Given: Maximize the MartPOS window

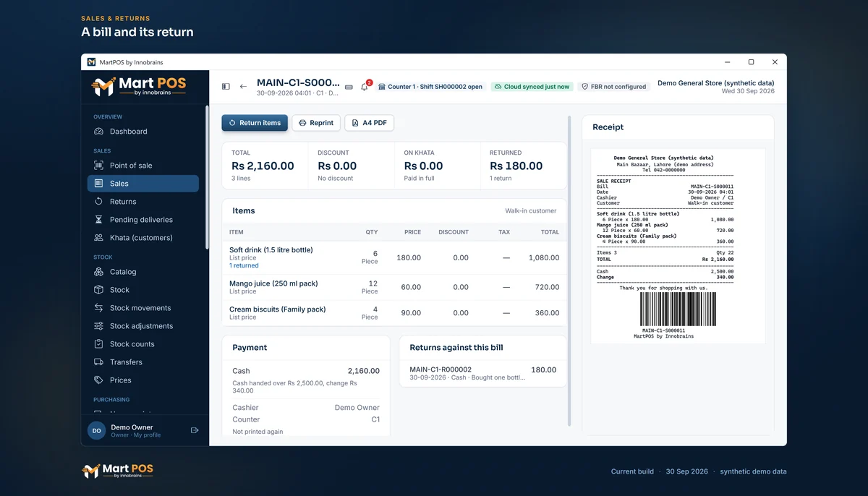Looking at the screenshot, I should 751,62.
